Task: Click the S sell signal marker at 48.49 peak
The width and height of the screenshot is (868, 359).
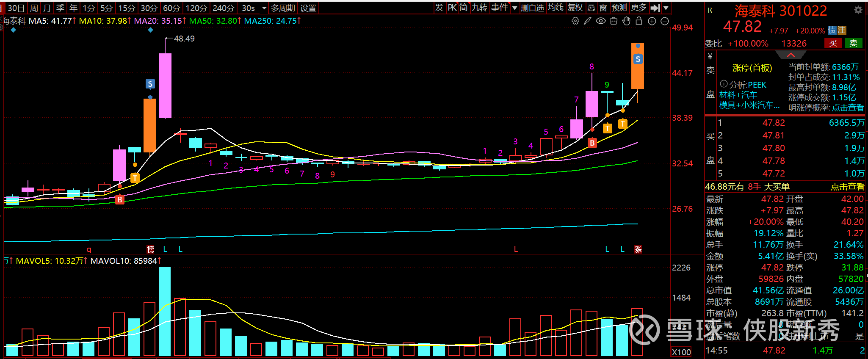Action: coord(150,84)
